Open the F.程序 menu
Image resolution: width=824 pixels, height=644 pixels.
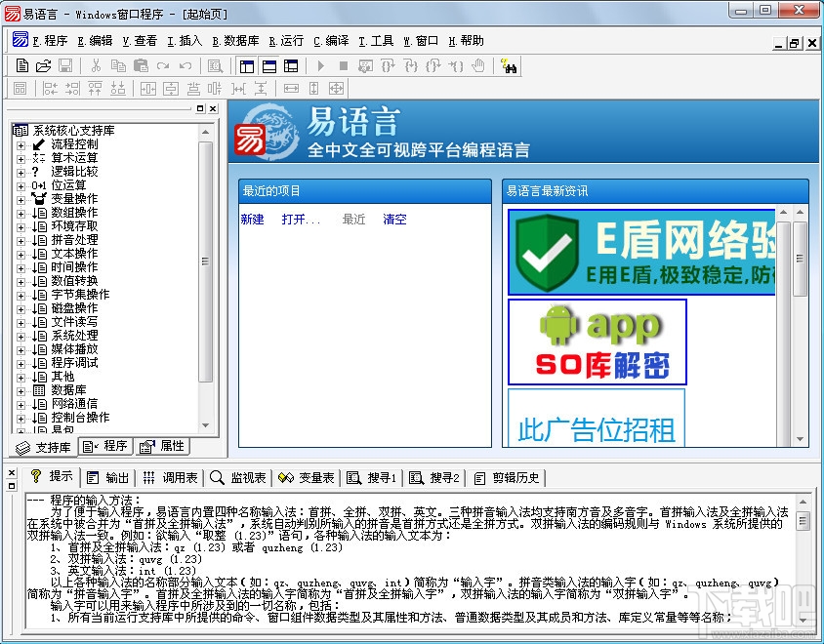click(x=50, y=41)
